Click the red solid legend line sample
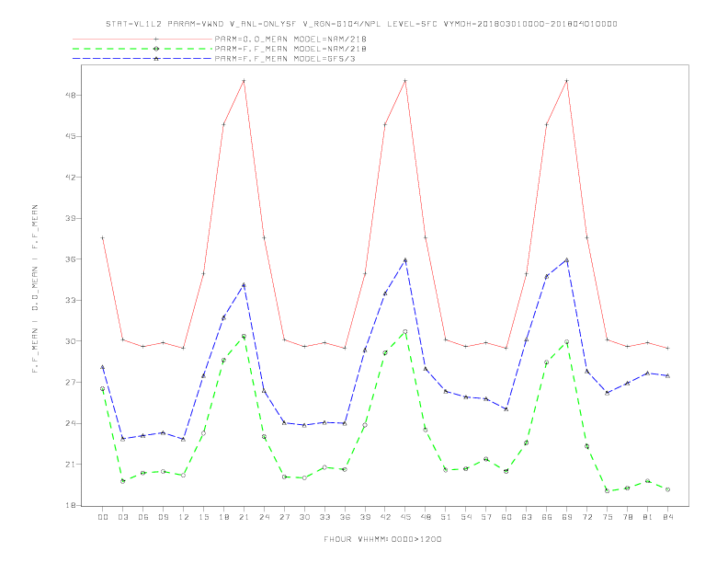 point(142,39)
